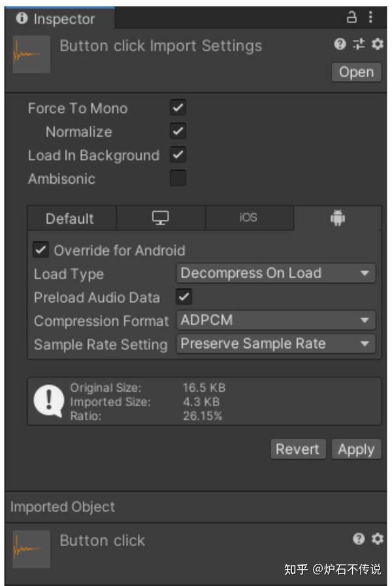Apply the changed import settings
392x586 pixels.
click(x=357, y=449)
